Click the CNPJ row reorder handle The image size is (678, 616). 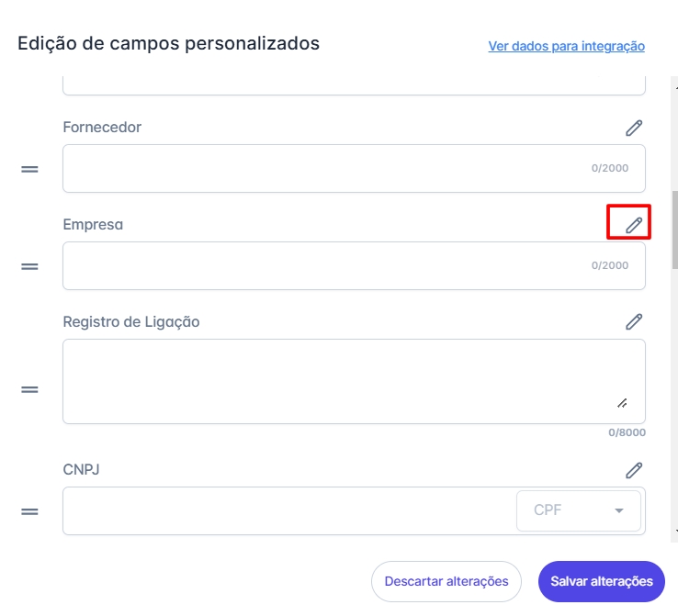click(x=29, y=511)
